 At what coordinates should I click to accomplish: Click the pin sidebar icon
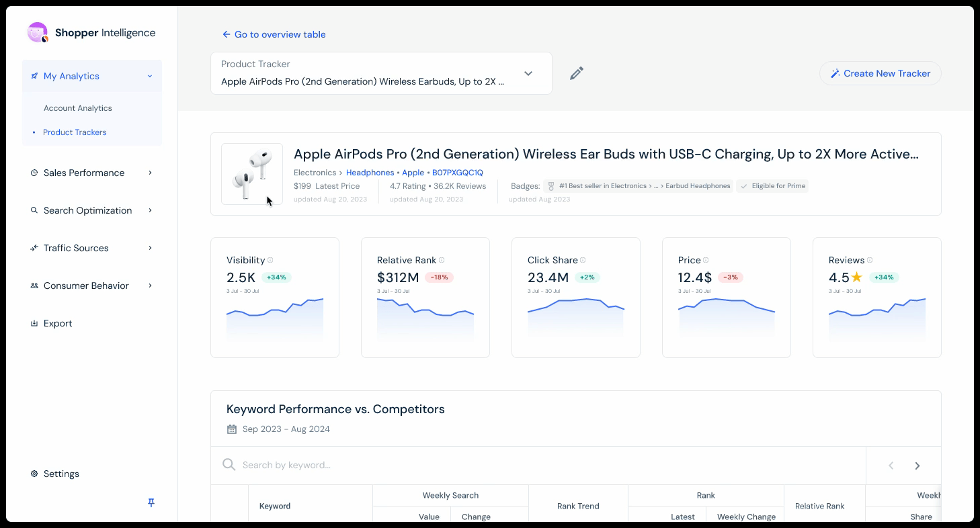(151, 502)
